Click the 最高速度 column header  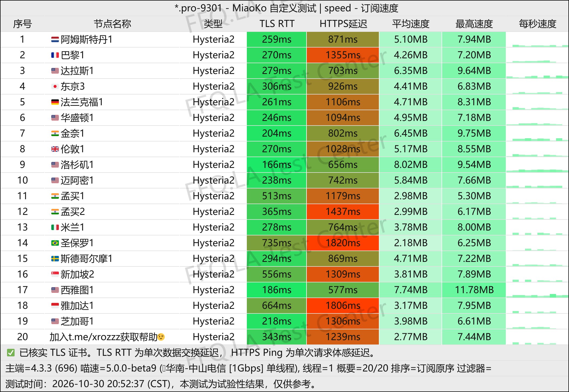coord(474,24)
